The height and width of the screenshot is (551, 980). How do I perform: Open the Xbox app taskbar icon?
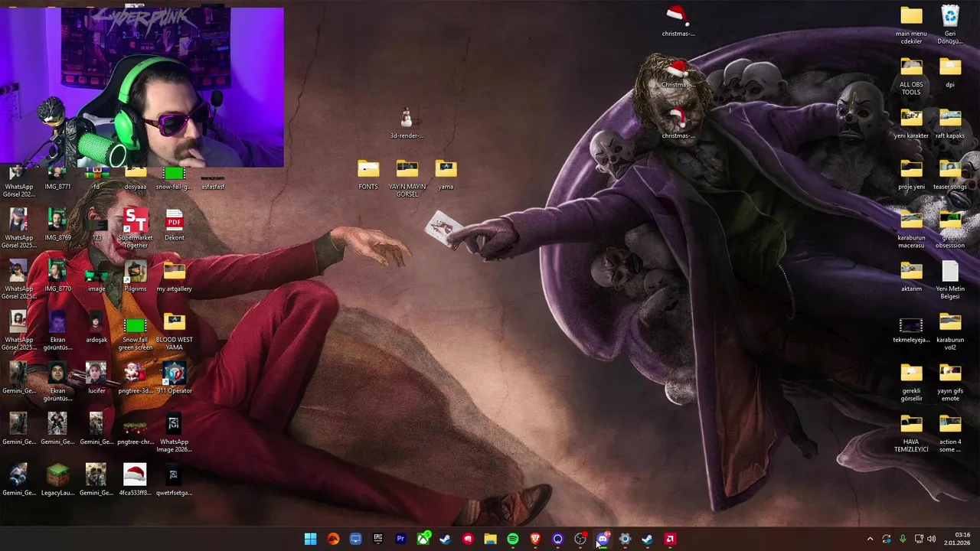pos(423,539)
